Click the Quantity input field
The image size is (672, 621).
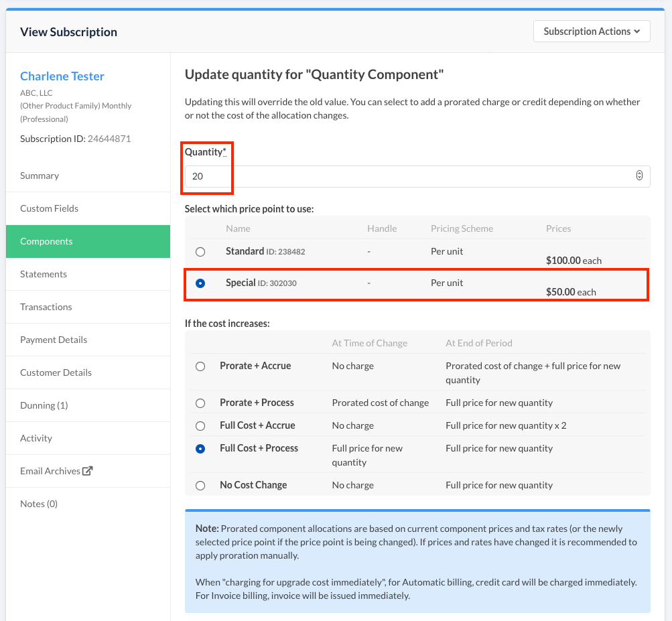point(402,177)
